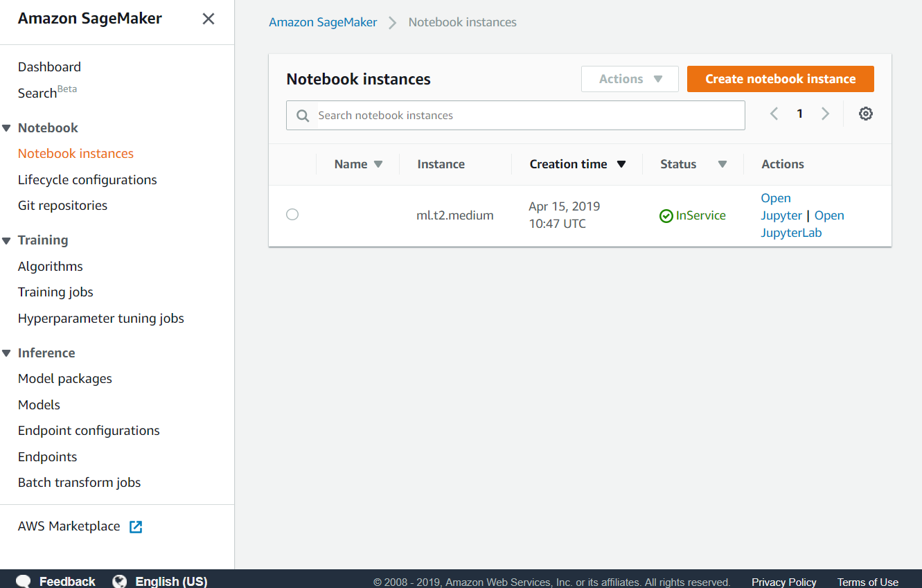Select the ml.t2.medium instance radio button

click(x=292, y=215)
